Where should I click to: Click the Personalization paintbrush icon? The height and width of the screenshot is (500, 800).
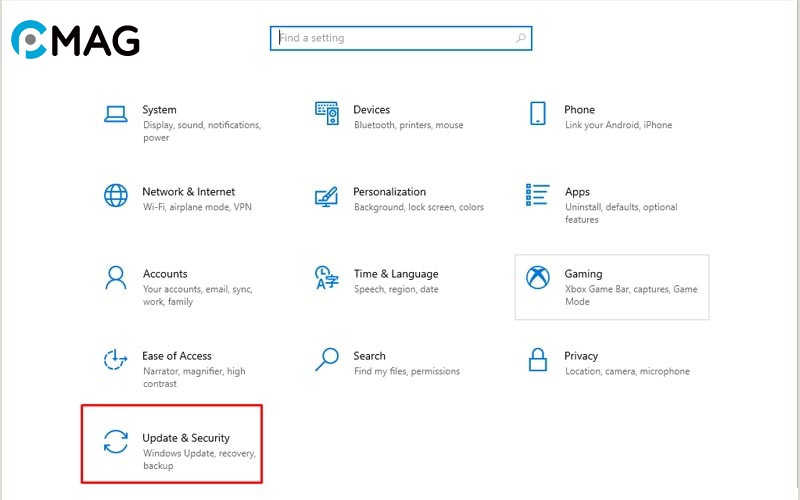(x=327, y=195)
